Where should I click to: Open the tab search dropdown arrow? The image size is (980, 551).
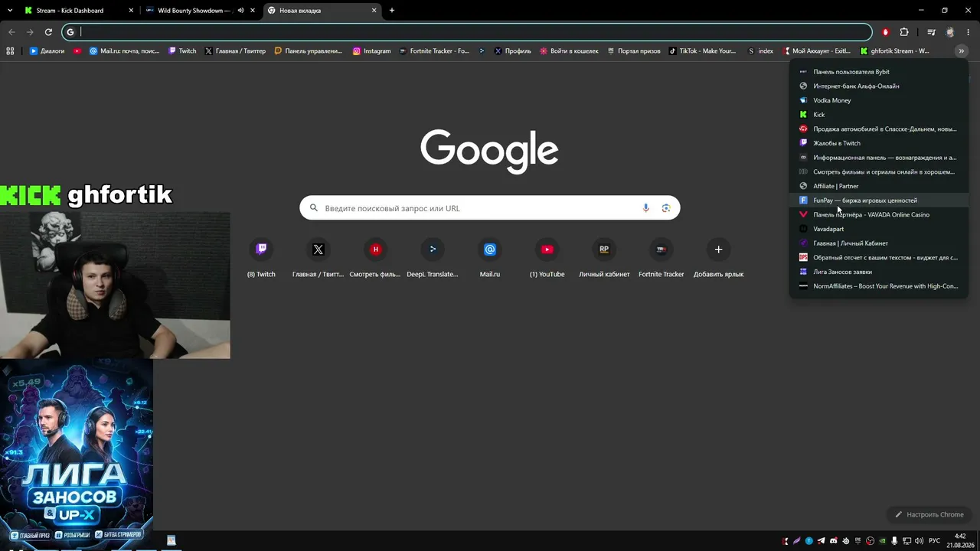pyautogui.click(x=10, y=11)
